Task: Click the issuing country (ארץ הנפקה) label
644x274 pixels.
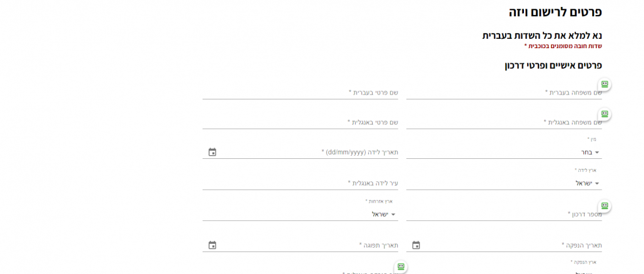Action: click(x=583, y=262)
